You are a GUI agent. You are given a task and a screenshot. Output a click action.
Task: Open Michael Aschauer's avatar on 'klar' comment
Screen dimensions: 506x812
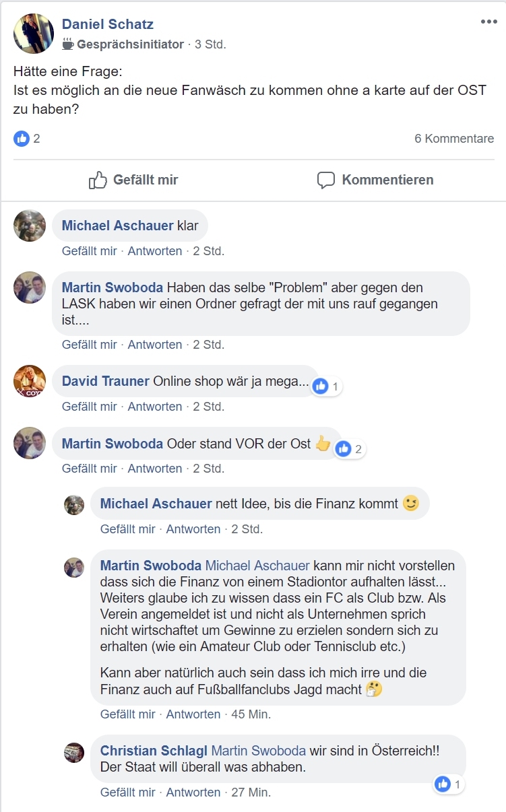[x=30, y=226]
